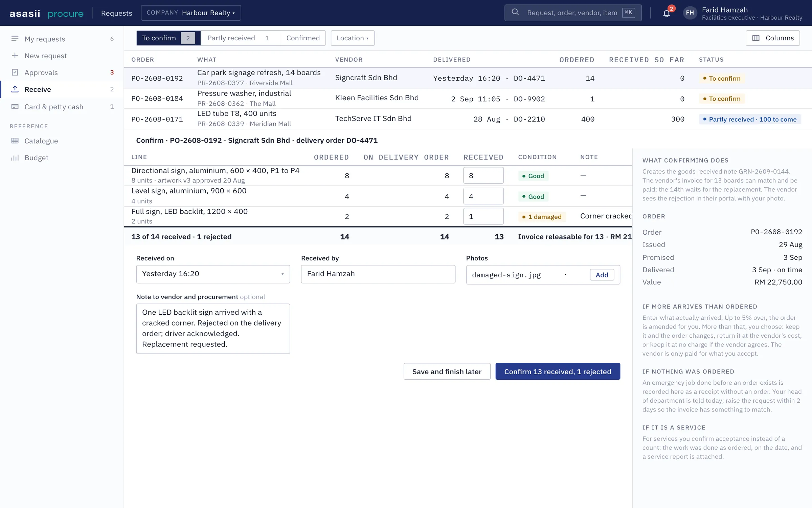Click the search magnifier icon
Image resolution: width=812 pixels, height=508 pixels.
coord(515,13)
